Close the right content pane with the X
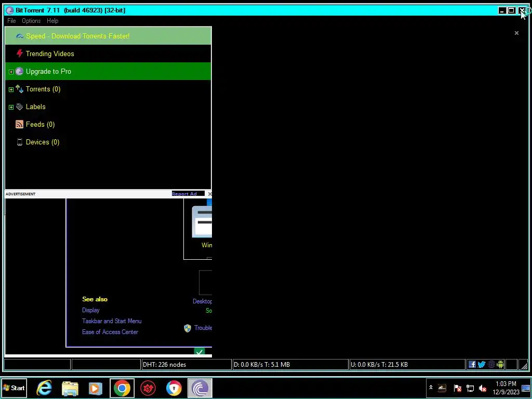 516,33
